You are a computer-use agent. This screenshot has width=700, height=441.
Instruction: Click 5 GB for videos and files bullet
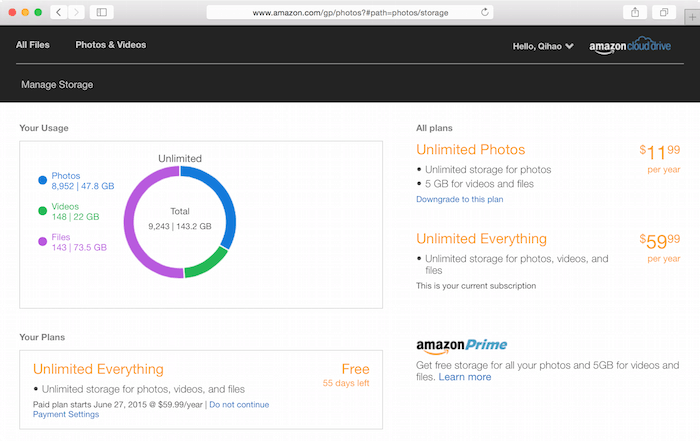479,183
